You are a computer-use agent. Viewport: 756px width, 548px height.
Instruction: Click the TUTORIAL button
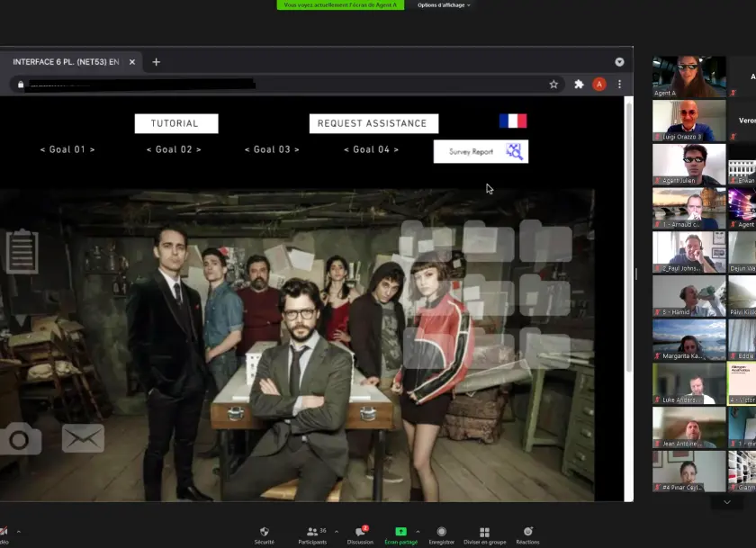[176, 123]
